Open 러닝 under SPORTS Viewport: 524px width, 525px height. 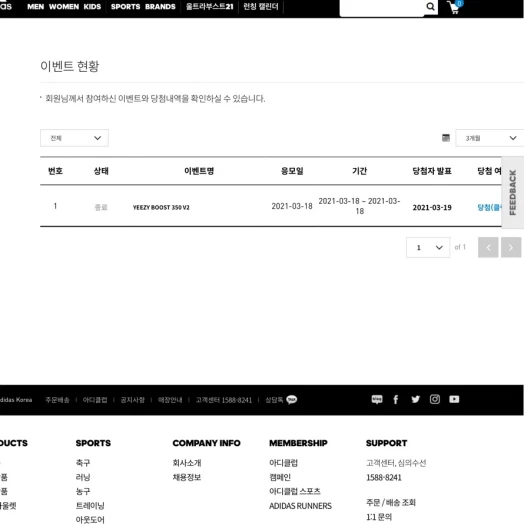(x=83, y=477)
